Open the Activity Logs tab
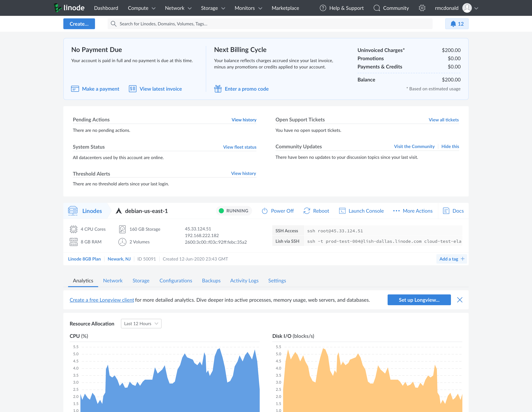Viewport: 532px width, 412px height. click(244, 281)
